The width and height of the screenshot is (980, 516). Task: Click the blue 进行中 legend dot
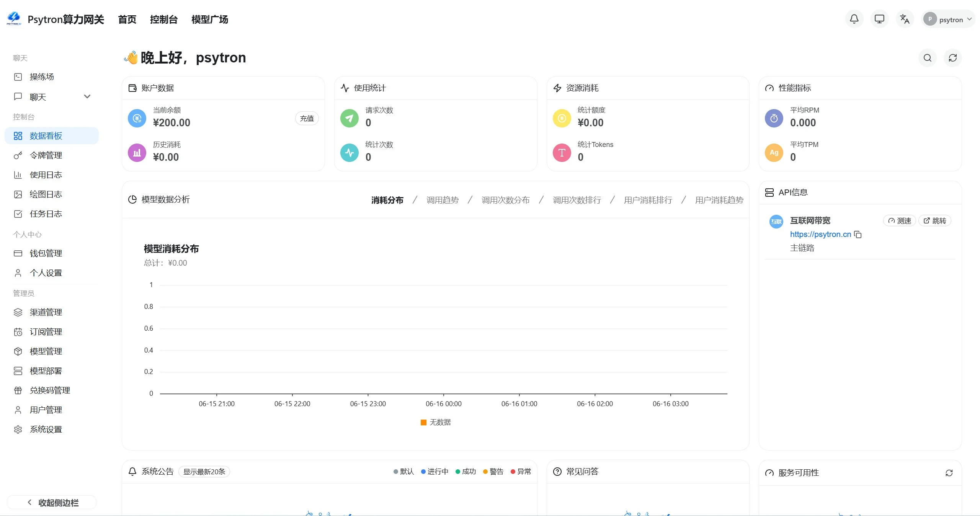click(x=423, y=472)
